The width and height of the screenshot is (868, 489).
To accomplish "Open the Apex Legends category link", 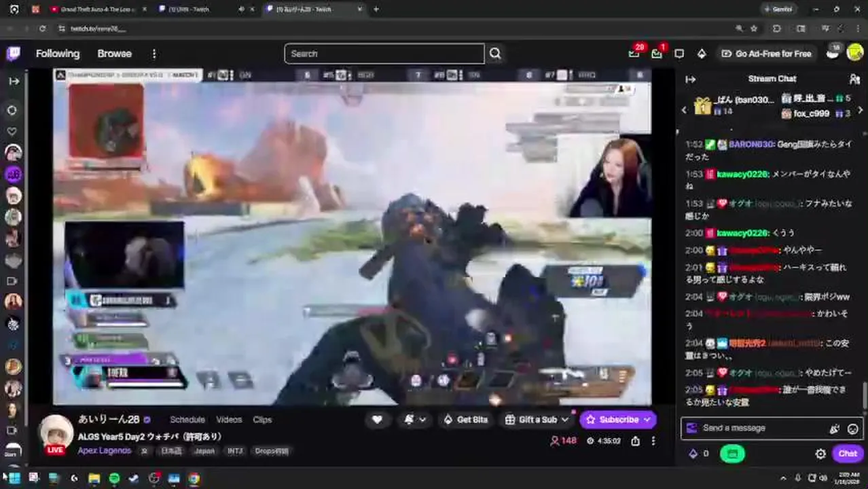I will [x=105, y=451].
